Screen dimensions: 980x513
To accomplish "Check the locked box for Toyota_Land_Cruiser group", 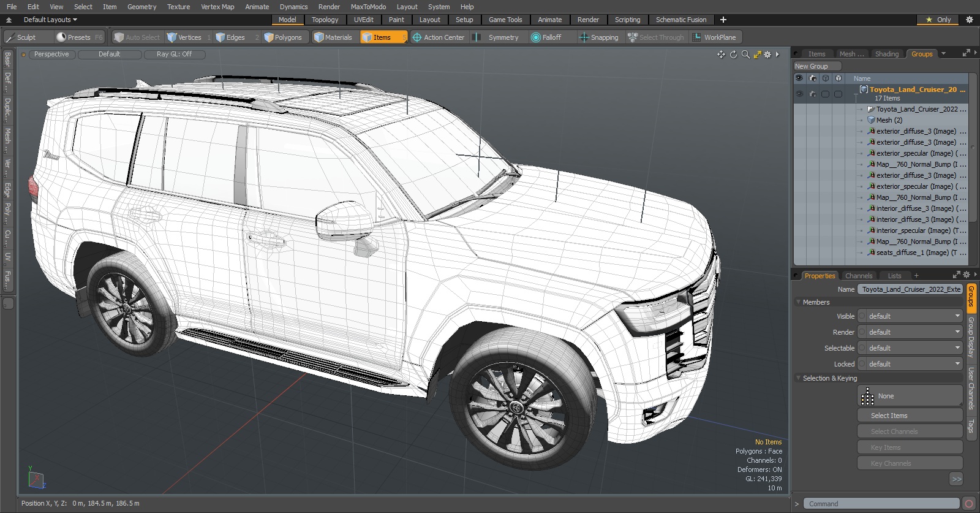I will (x=839, y=94).
